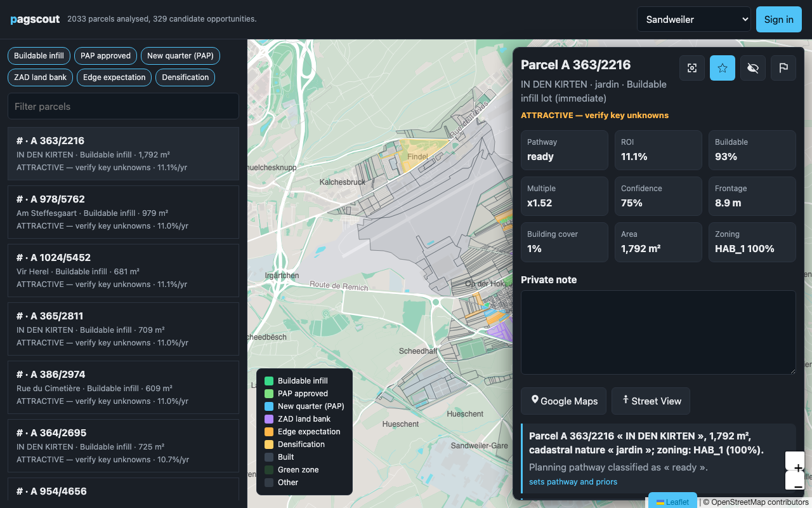812x508 pixels.
Task: Focus the Filter parcels input
Action: point(123,106)
